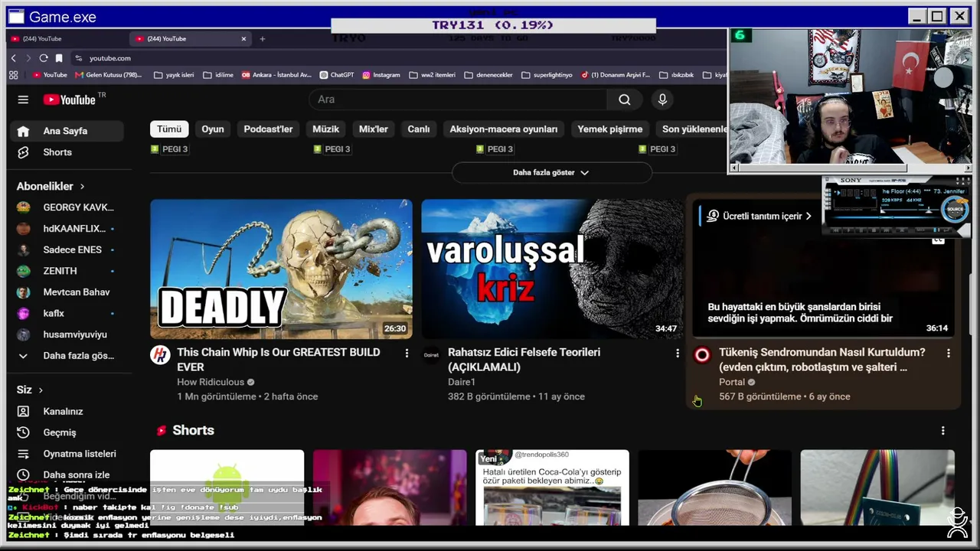Go back with the browser back arrow
980x551 pixels.
[14, 58]
